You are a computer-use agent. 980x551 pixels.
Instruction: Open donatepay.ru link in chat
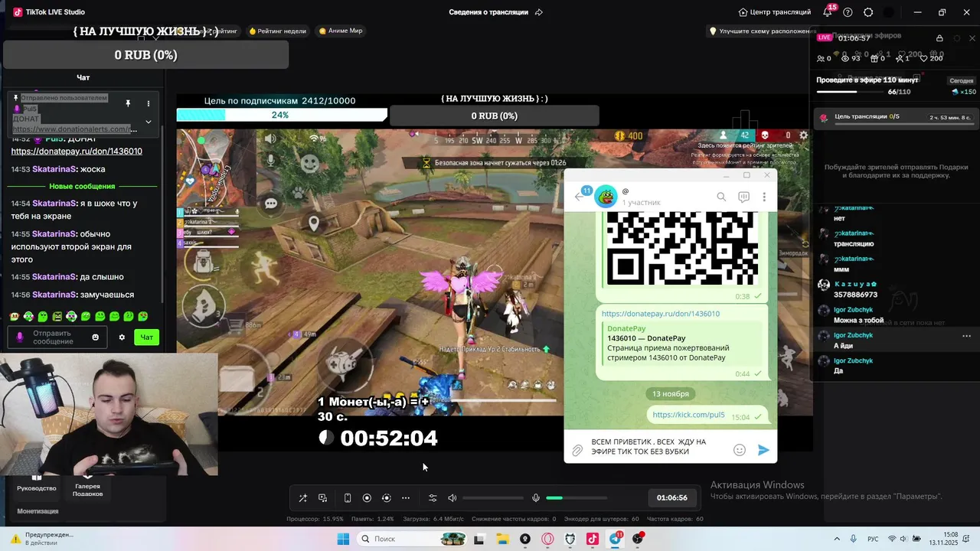tap(77, 152)
